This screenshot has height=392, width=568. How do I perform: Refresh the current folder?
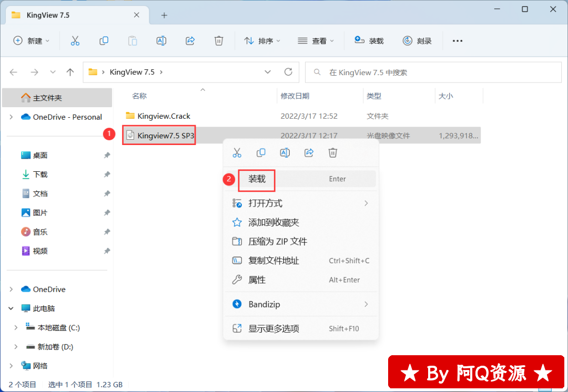[288, 72]
